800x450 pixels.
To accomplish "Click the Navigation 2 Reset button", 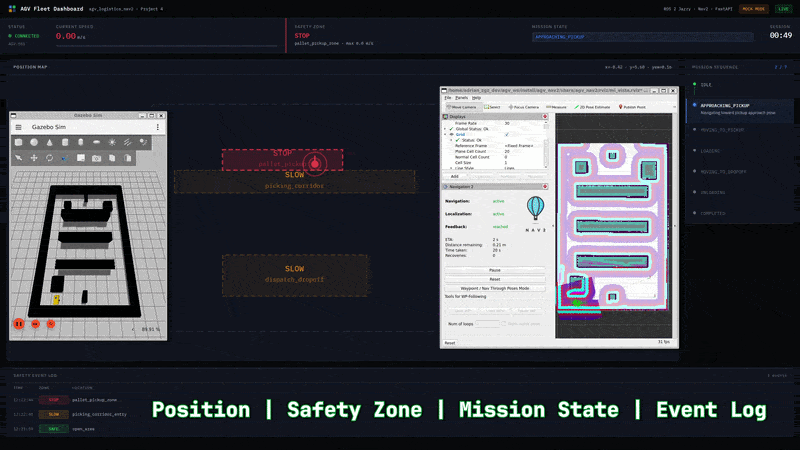I will tap(495, 279).
